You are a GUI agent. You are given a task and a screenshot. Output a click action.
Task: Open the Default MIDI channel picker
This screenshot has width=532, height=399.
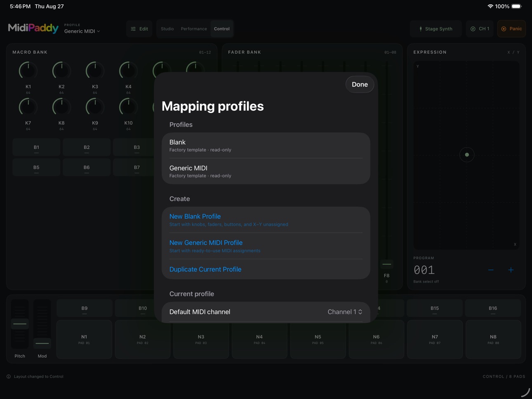pyautogui.click(x=266, y=312)
